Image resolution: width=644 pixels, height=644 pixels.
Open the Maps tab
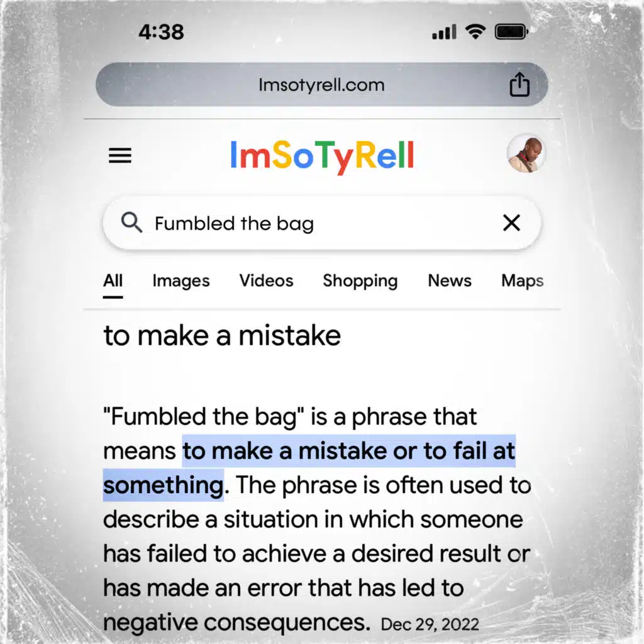522,280
